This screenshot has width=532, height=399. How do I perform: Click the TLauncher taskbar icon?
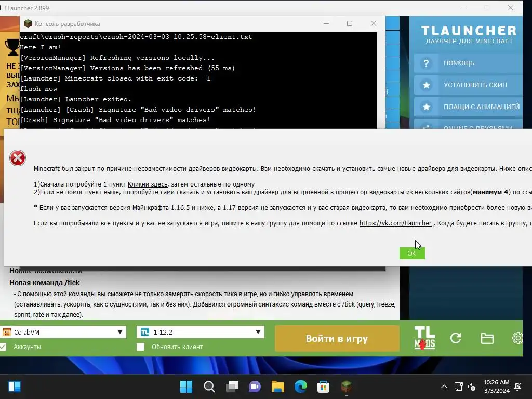(346, 387)
